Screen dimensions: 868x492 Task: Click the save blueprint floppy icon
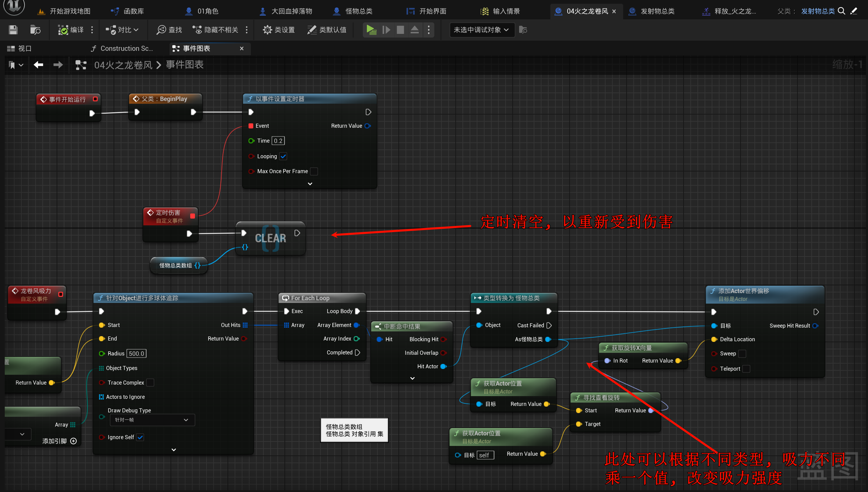coord(13,30)
